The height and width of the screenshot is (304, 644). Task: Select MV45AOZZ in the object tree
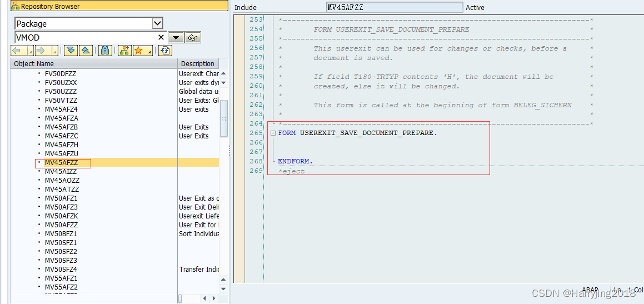[62, 181]
